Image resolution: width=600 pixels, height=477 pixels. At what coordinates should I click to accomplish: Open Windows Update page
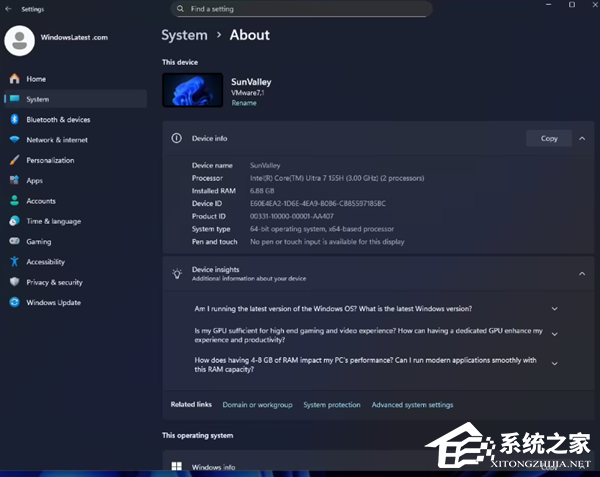(75, 302)
